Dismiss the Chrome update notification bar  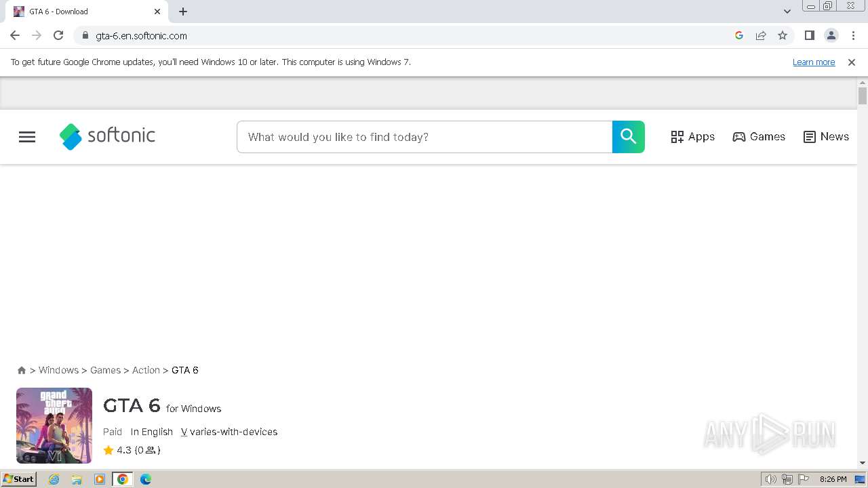pos(852,62)
